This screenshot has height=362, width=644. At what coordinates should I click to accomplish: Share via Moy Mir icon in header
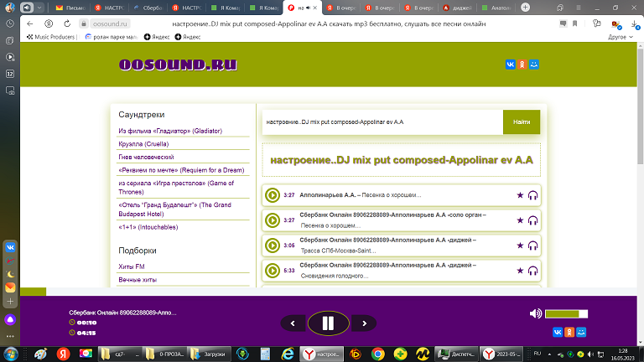[x=534, y=65]
